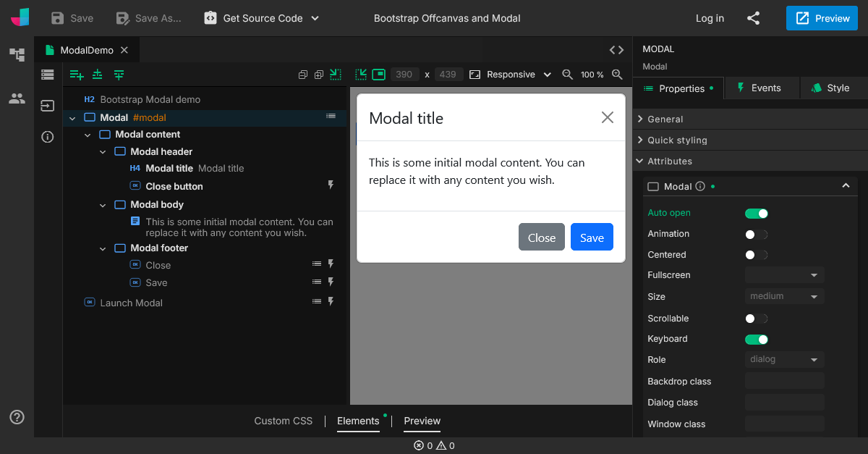868x454 pixels.
Task: Toggle the code view angle-brackets icon
Action: pos(616,50)
